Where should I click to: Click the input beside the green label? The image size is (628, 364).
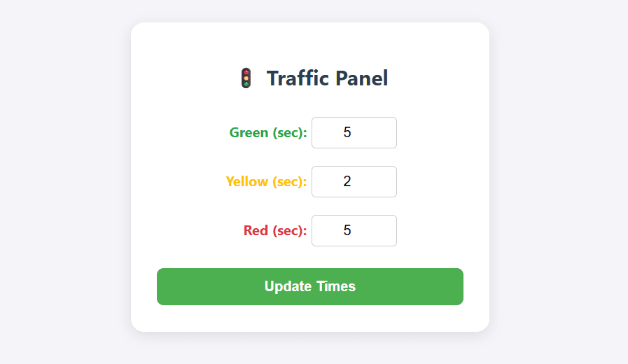[x=354, y=133]
